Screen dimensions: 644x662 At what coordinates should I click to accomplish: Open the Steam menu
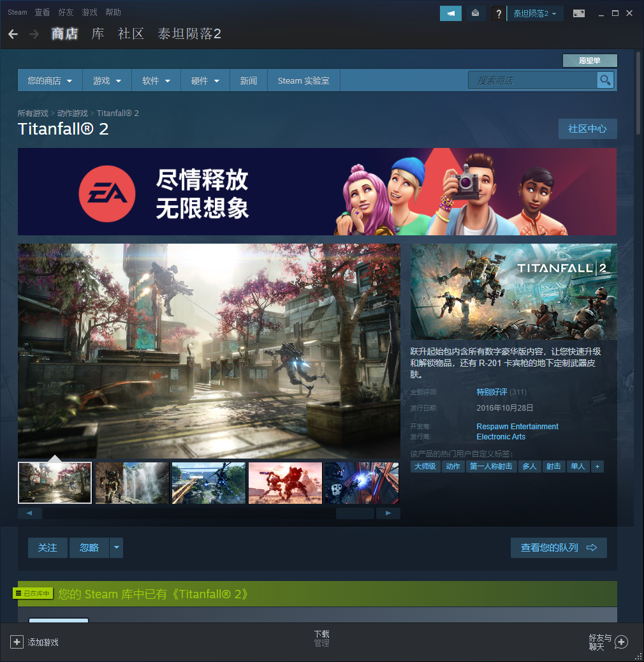(x=17, y=12)
